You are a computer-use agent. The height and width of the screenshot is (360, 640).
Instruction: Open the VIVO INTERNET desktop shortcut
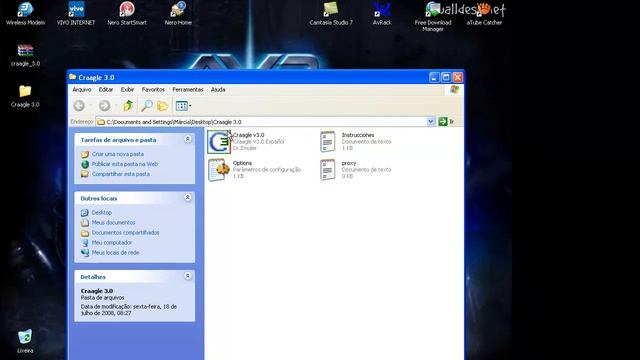(76, 13)
